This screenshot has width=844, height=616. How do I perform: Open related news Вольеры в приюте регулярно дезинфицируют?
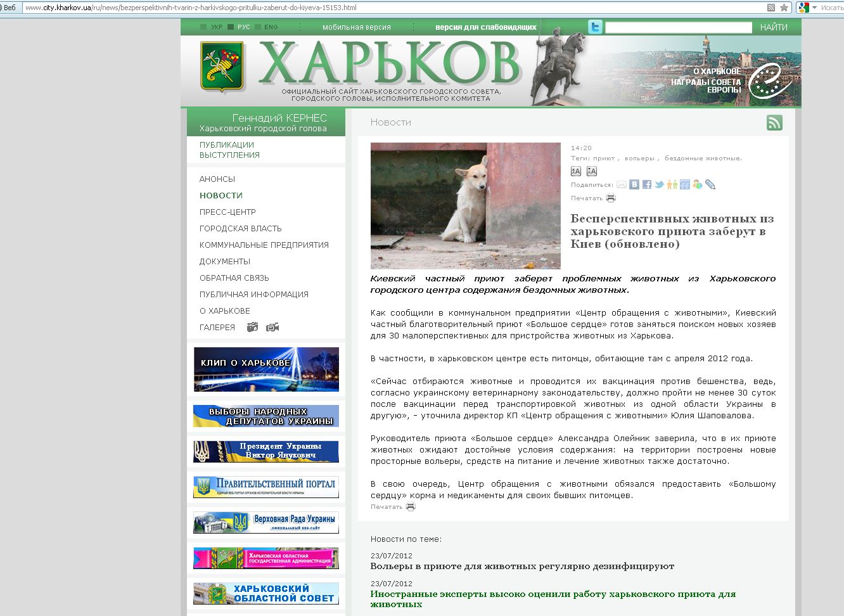(x=522, y=566)
